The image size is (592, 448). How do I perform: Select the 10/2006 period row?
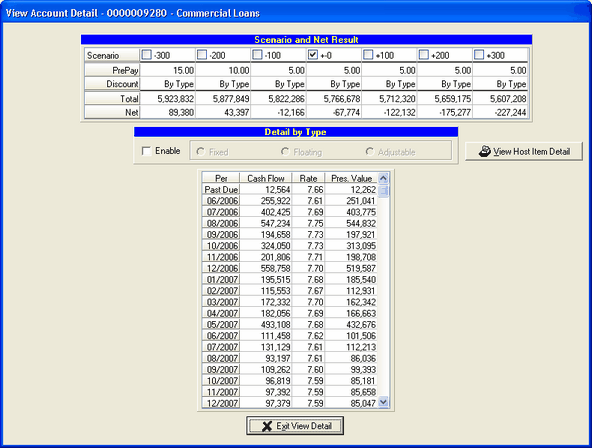pos(290,246)
